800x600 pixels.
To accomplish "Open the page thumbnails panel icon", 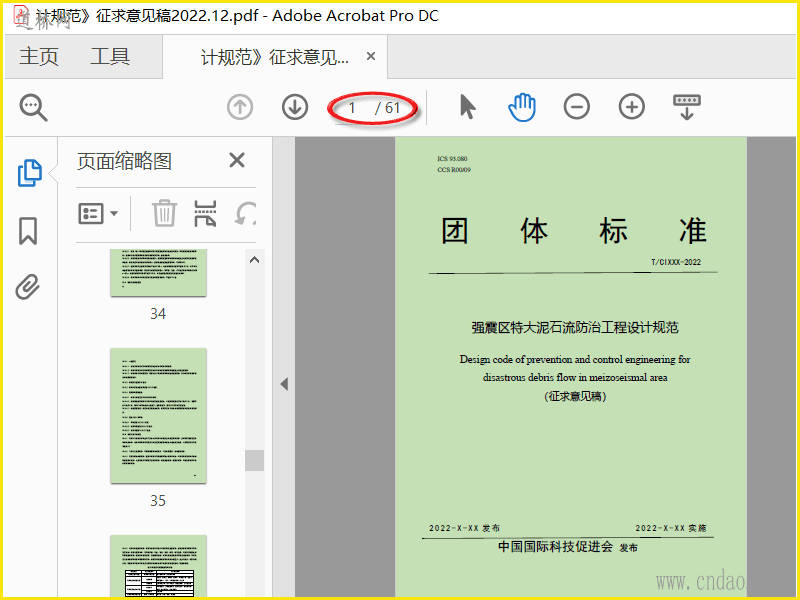I will pos(30,173).
